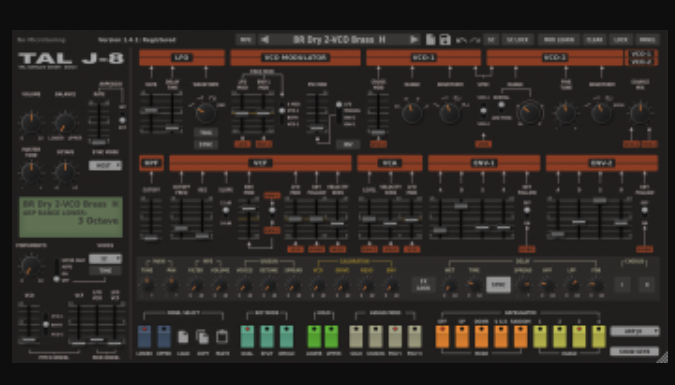Click the undo arrow icon
Image resolution: width=675 pixels, height=385 pixels.
(x=461, y=40)
